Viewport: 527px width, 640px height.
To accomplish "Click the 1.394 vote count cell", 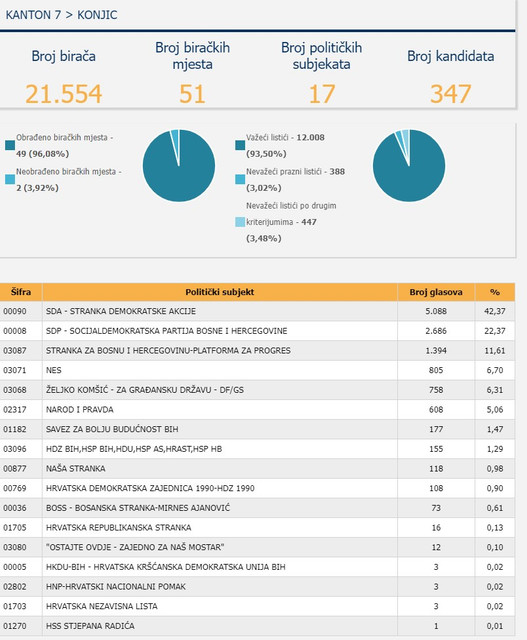I will 436,351.
